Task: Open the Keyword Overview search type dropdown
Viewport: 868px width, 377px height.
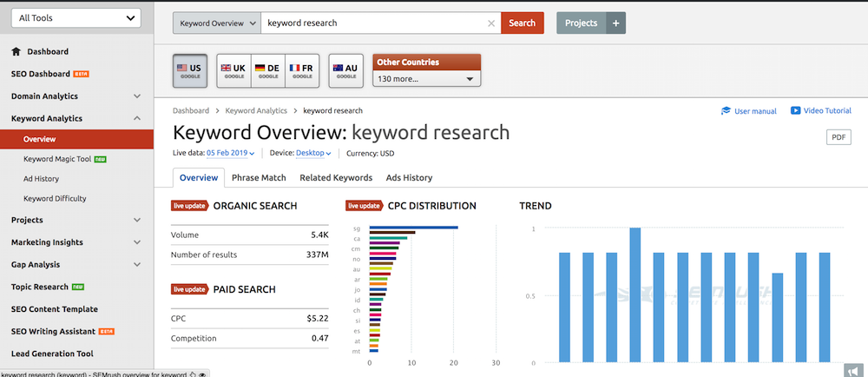Action: (217, 23)
